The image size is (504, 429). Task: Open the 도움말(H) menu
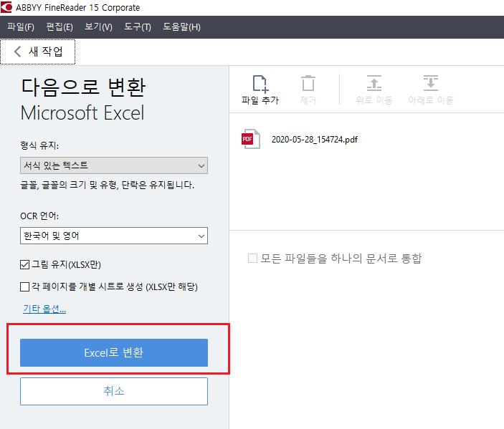[181, 27]
